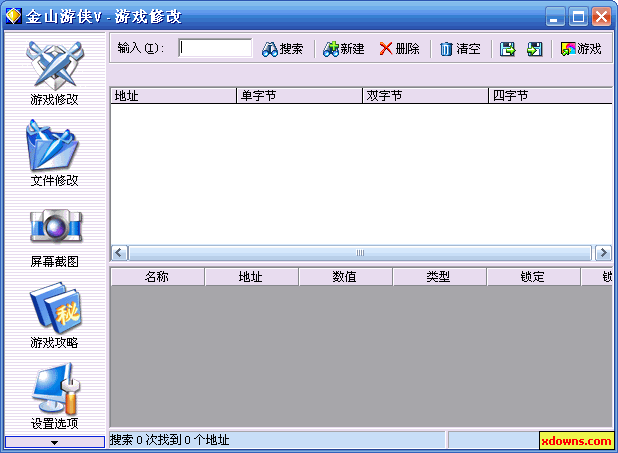
Task: Click the 游戏 toolbar button
Action: pos(581,49)
